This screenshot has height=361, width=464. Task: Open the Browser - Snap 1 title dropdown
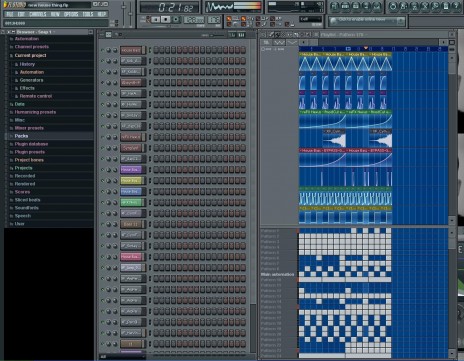click(x=35, y=32)
